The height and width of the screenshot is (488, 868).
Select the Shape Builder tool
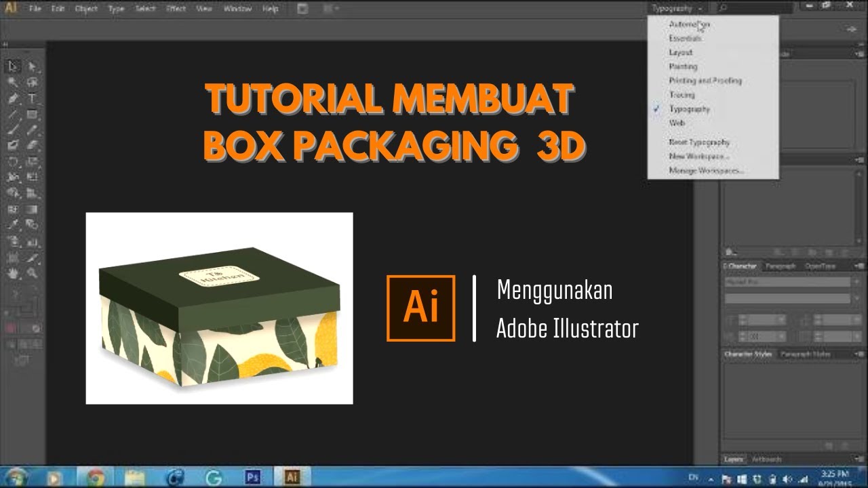coord(13,193)
